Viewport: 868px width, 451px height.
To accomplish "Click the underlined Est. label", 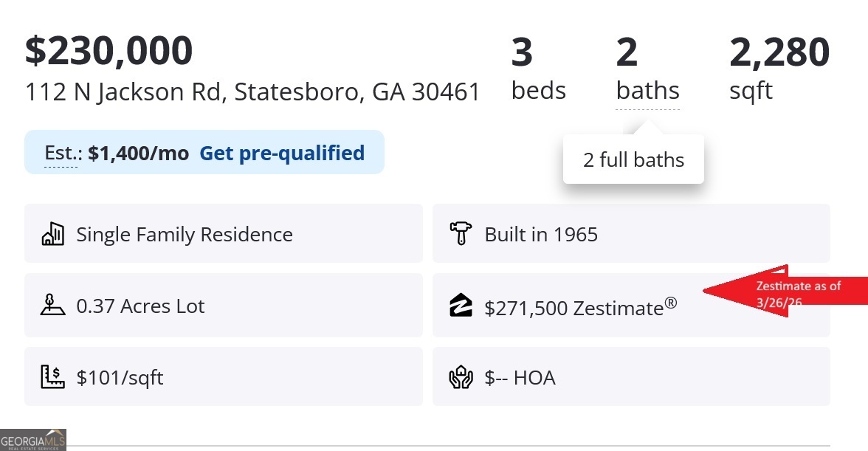I will (61, 153).
